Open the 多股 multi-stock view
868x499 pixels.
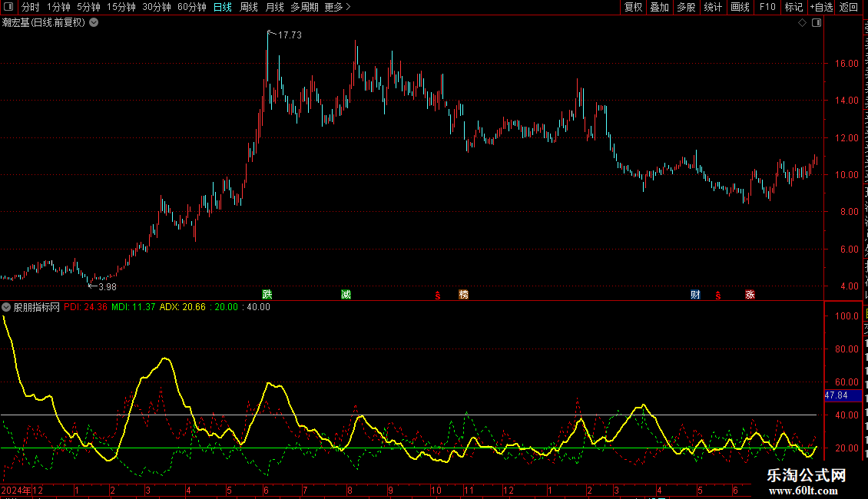pyautogui.click(x=687, y=7)
